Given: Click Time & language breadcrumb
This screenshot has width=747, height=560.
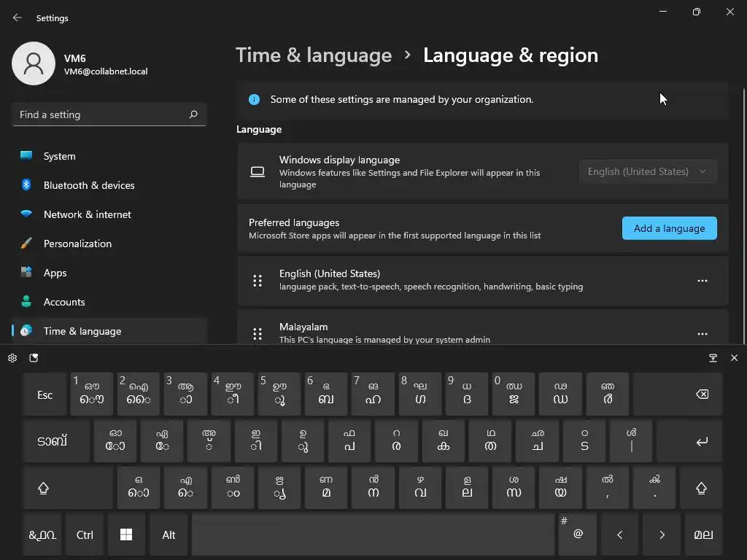Looking at the screenshot, I should pyautogui.click(x=314, y=55).
